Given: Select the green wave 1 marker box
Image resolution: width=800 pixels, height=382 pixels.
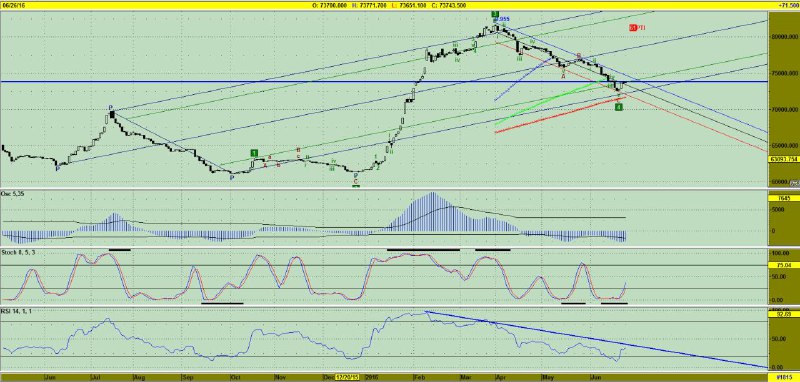Looking at the screenshot, I should point(254,153).
